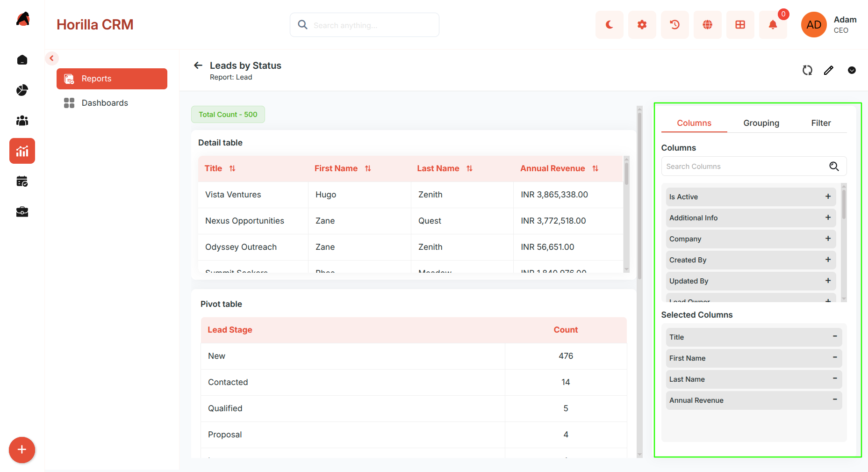Open settings with the gear icon
The image size is (868, 472).
click(642, 25)
